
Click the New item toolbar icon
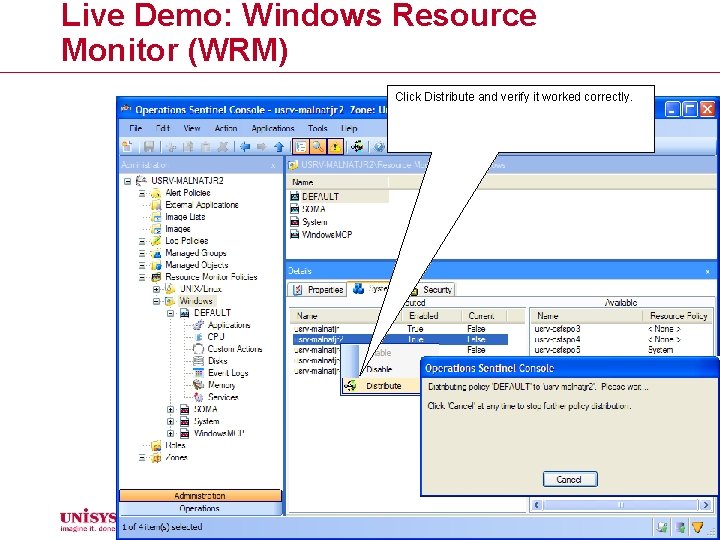[x=127, y=146]
